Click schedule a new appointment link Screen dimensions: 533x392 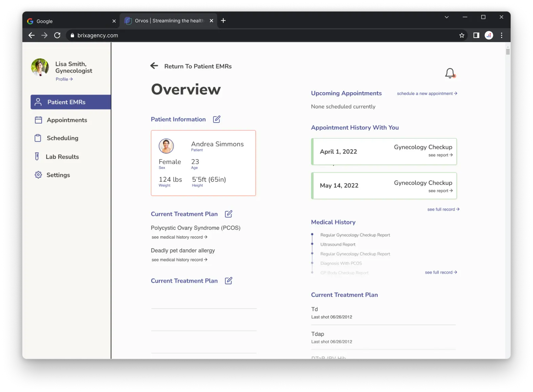pos(427,94)
